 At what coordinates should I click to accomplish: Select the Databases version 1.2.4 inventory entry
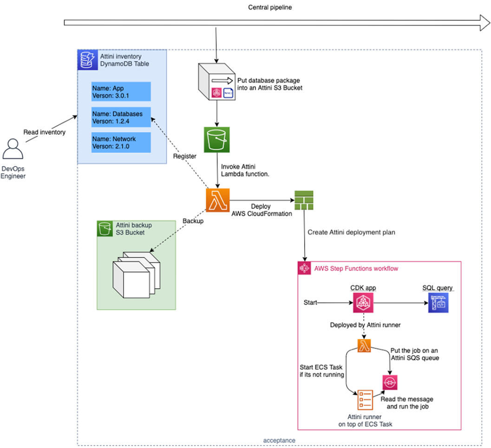pyautogui.click(x=121, y=117)
